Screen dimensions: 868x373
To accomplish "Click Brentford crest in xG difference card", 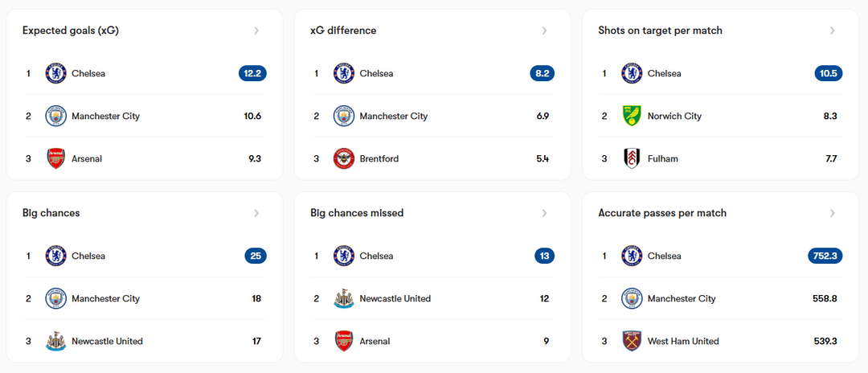I will (x=344, y=158).
